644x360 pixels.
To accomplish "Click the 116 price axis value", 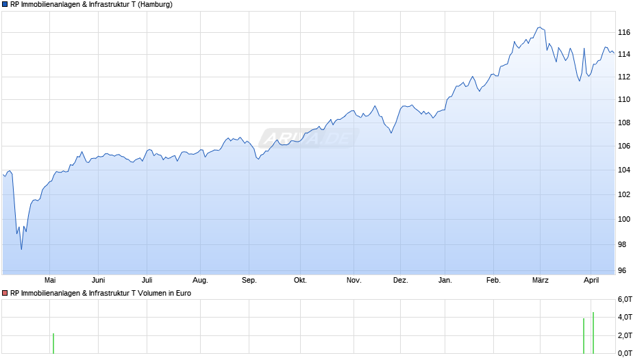I will tap(624, 32).
